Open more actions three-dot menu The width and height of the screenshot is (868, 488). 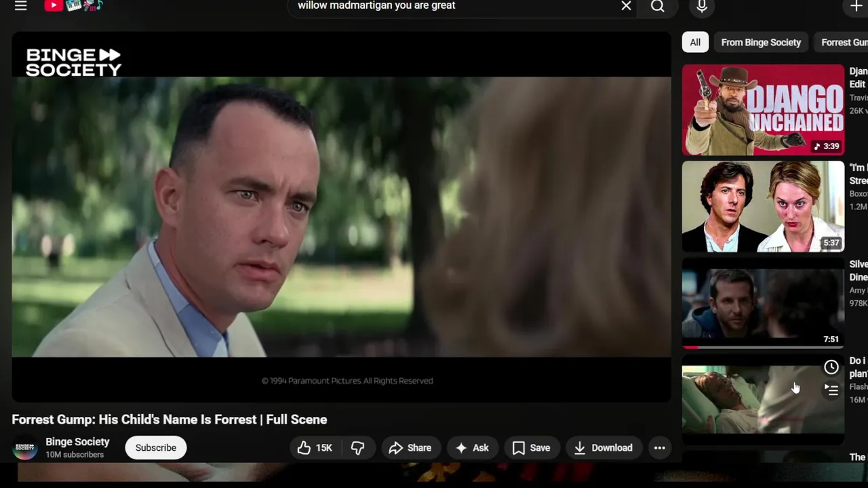(x=659, y=447)
